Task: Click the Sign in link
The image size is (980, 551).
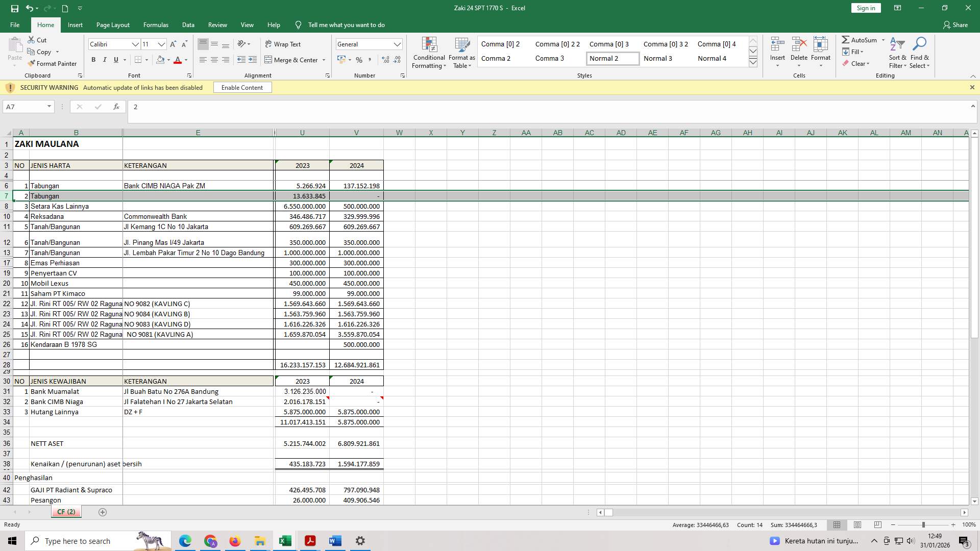Action: (x=865, y=8)
